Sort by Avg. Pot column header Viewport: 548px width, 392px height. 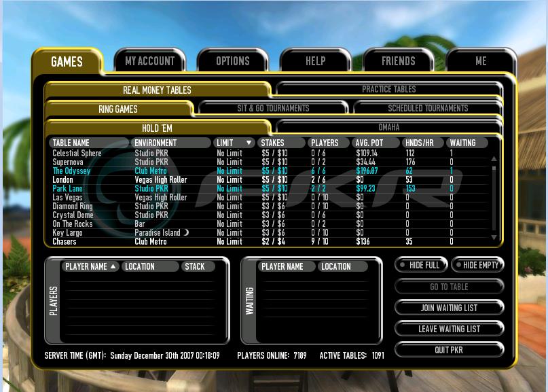(x=376, y=143)
